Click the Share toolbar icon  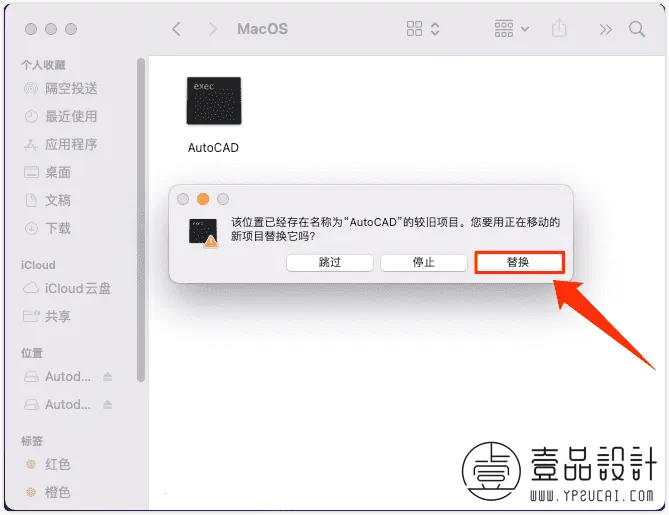point(559,29)
